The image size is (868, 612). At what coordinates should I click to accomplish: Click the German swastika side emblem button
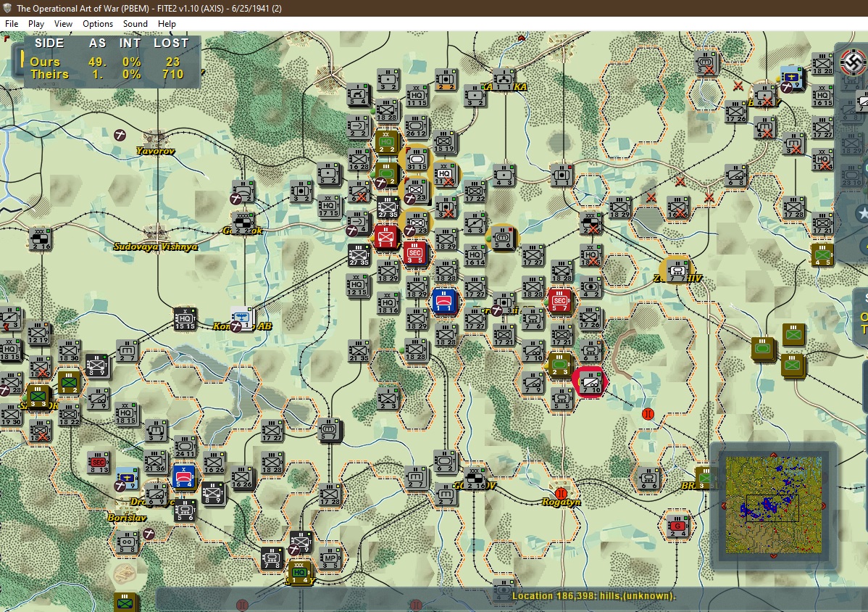click(853, 62)
